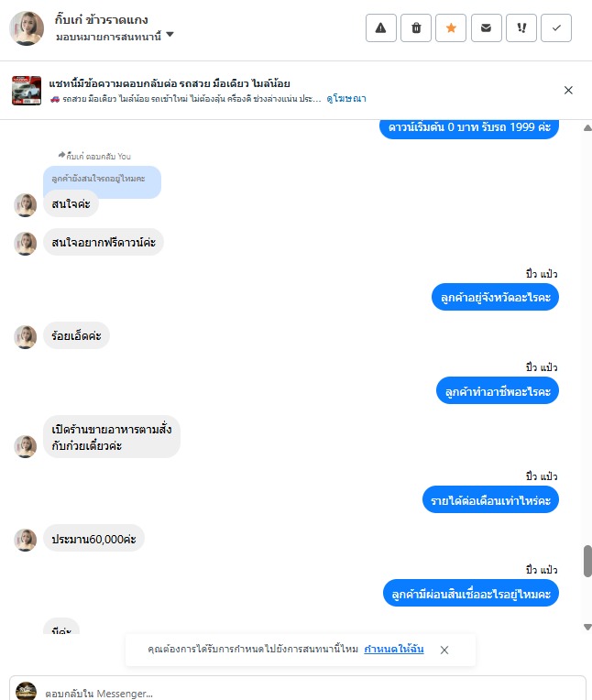Click the spam warning triangle icon
Viewport: 592px width, 700px height.
pos(381,28)
